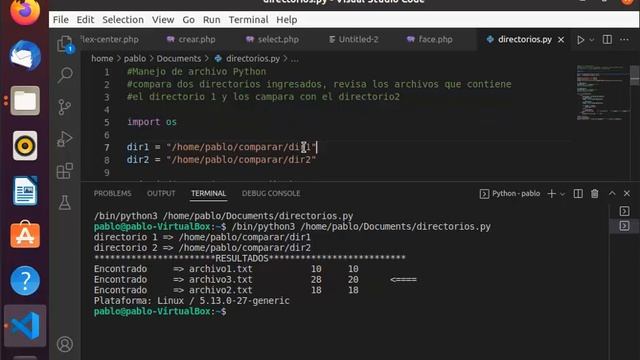Close the directorios.py tab
Image resolution: width=640 pixels, height=360 pixels.
coord(561,40)
